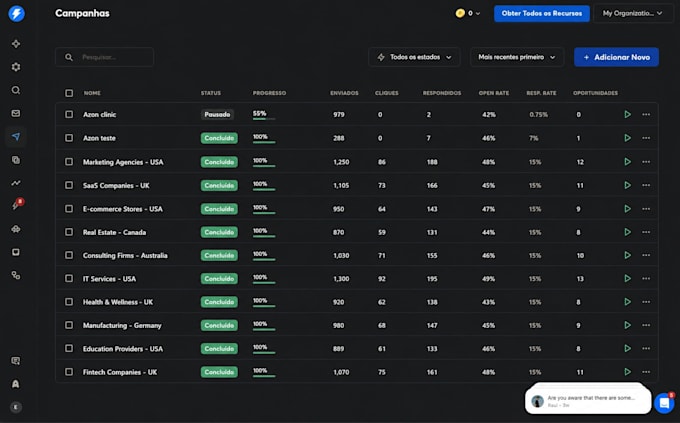680x423 pixels.
Task: Check the Azon clinic checkbox
Action: 69,115
